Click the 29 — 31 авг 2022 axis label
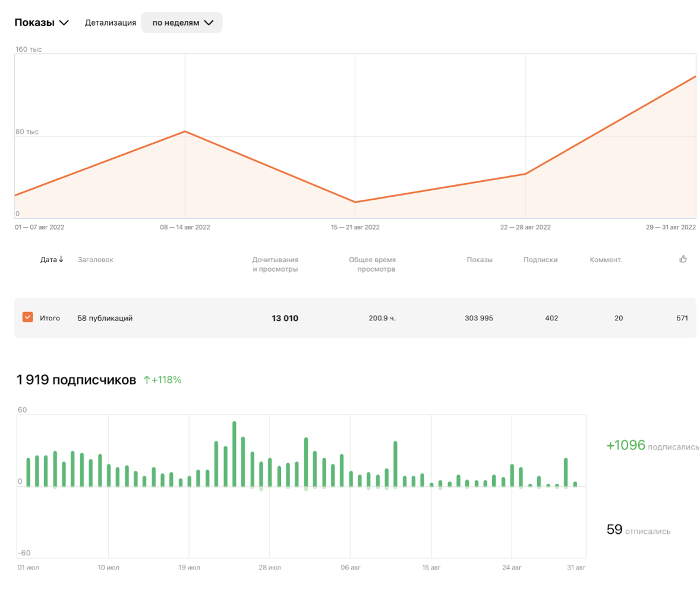 pyautogui.click(x=670, y=227)
